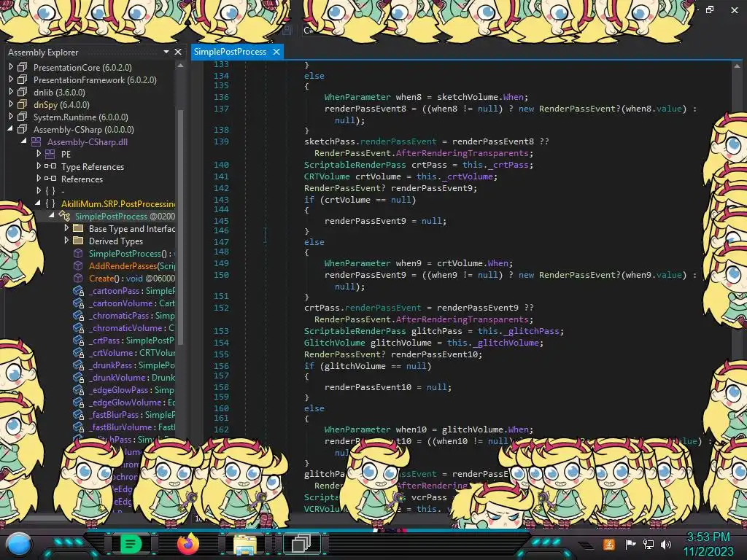This screenshot has height=560, width=747.
Task: Click the _drunkPass field icon
Action: click(x=78, y=365)
